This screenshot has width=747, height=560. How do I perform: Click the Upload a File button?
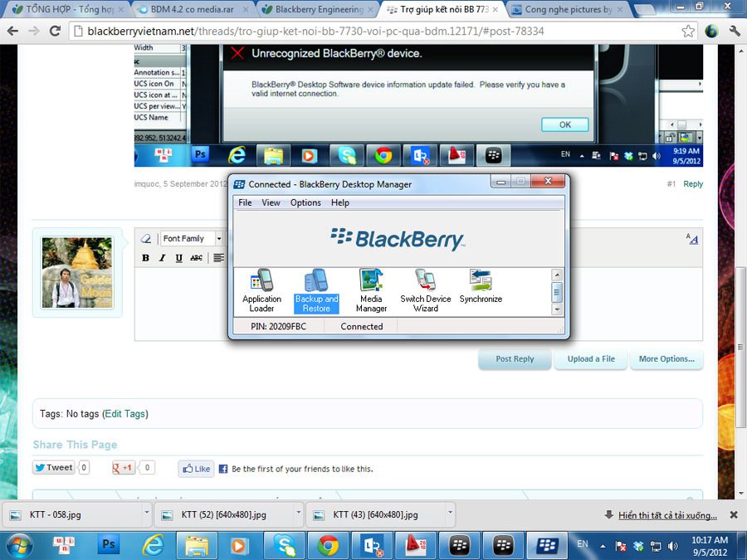[591, 359]
